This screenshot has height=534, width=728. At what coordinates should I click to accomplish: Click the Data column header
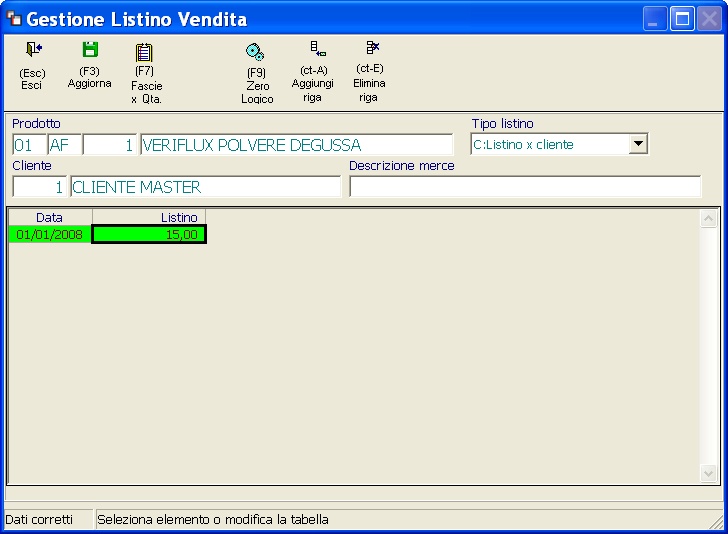[50, 217]
